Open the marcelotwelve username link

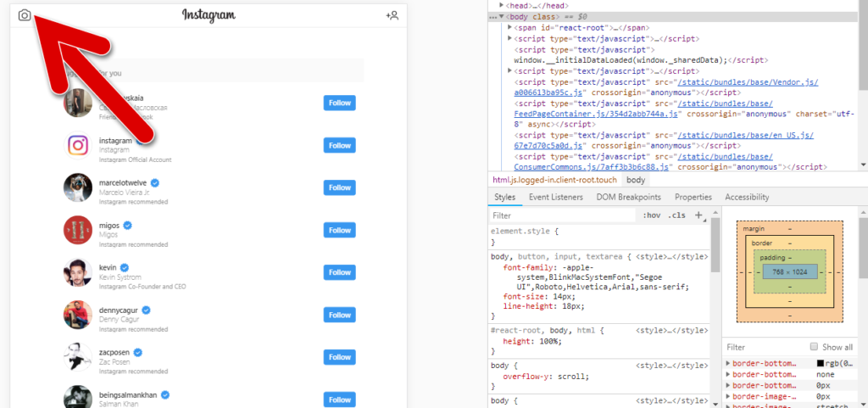tap(124, 182)
